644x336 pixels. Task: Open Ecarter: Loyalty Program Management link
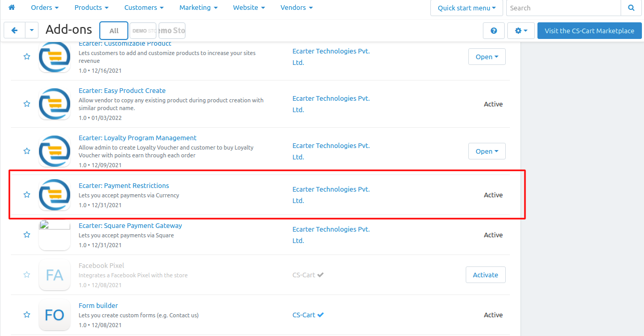tap(137, 138)
